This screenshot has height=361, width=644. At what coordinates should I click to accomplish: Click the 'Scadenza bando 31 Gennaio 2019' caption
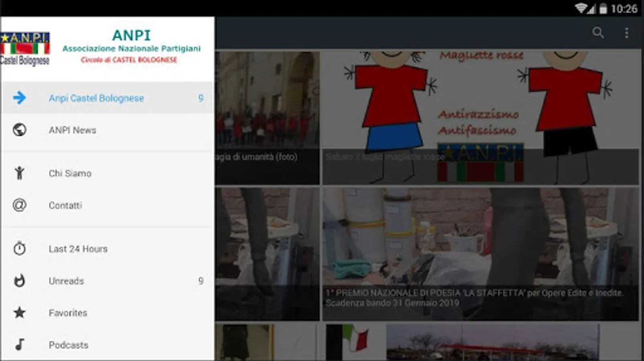pyautogui.click(x=392, y=303)
